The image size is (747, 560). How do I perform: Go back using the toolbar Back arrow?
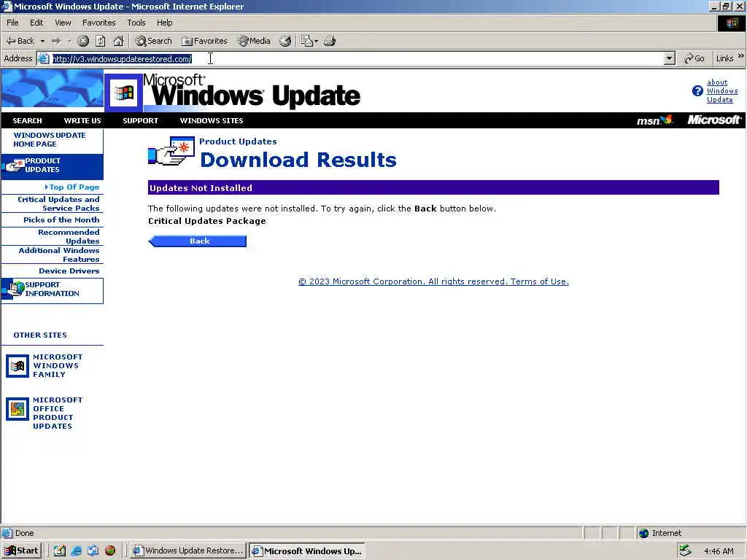tap(20, 41)
